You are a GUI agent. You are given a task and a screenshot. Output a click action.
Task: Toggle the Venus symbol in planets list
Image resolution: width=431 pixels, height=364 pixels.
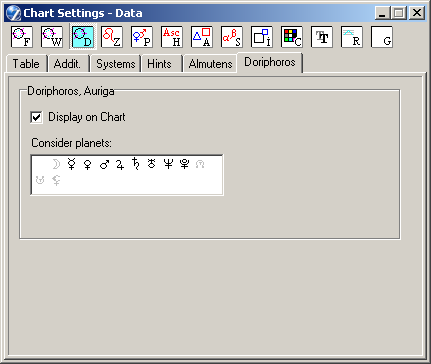[88, 164]
